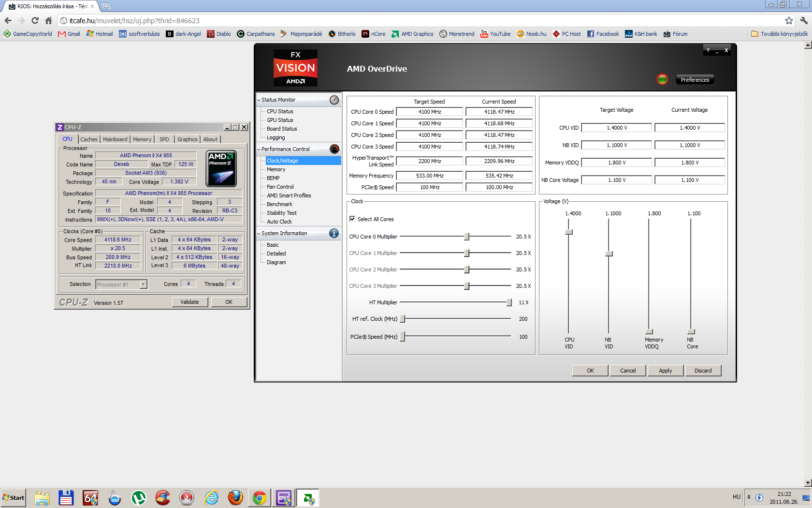Open the Bithorlo bookmark
Screen dimensions: 812x508
pos(342,34)
